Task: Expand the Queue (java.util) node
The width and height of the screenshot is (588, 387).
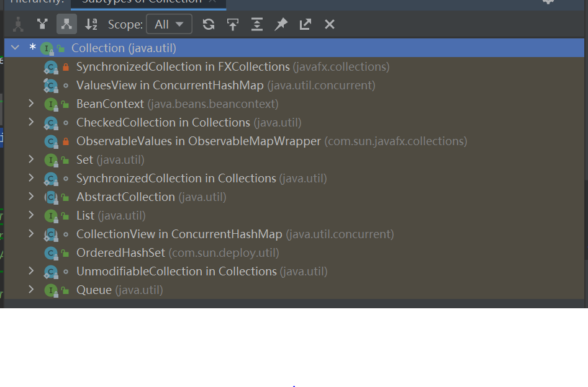Action: click(31, 290)
